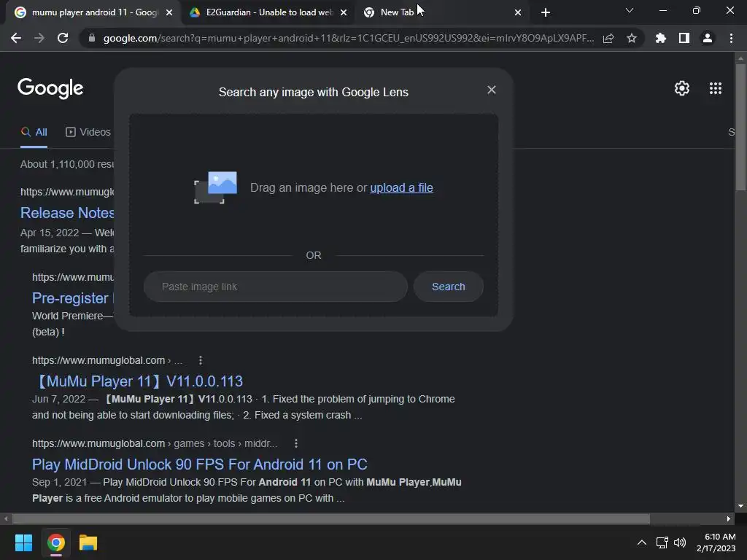This screenshot has height=560, width=747.
Task: Open the clock showing 6:10 AM
Action: pyautogui.click(x=716, y=542)
